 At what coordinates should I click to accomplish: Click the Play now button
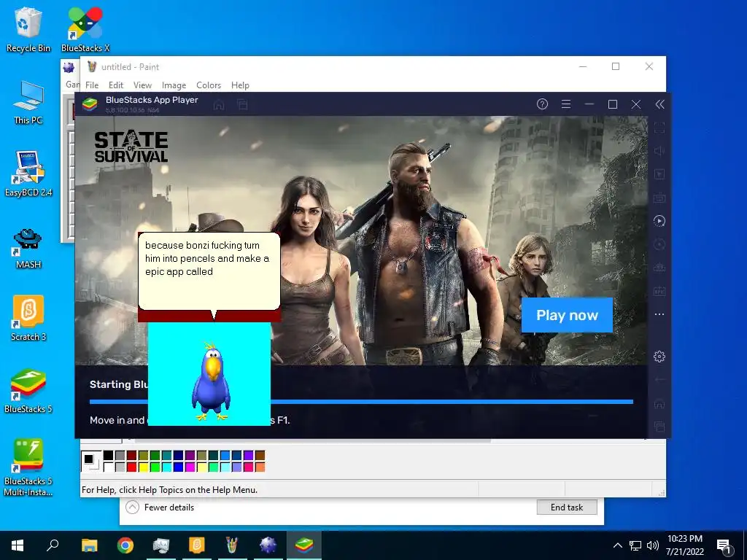click(567, 315)
